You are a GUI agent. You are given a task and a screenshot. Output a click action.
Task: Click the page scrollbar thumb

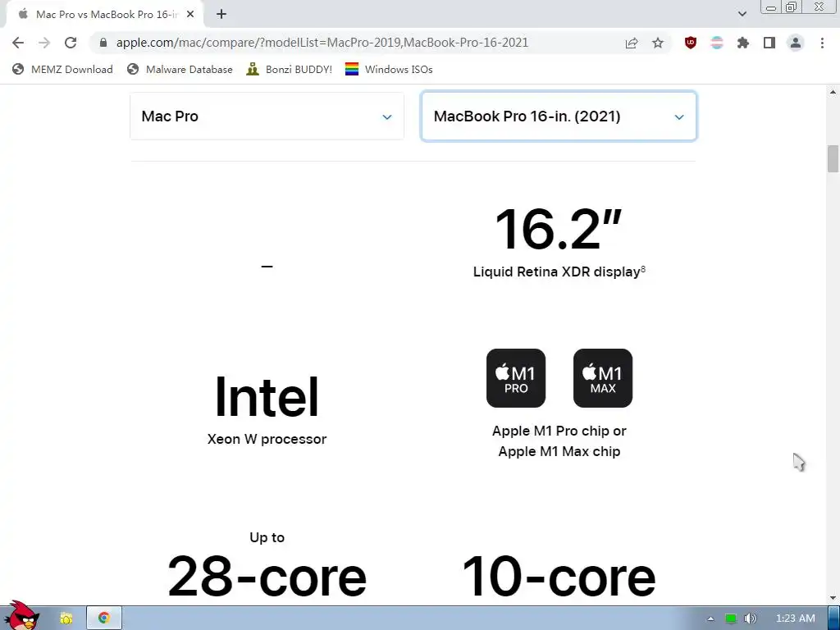click(x=833, y=158)
